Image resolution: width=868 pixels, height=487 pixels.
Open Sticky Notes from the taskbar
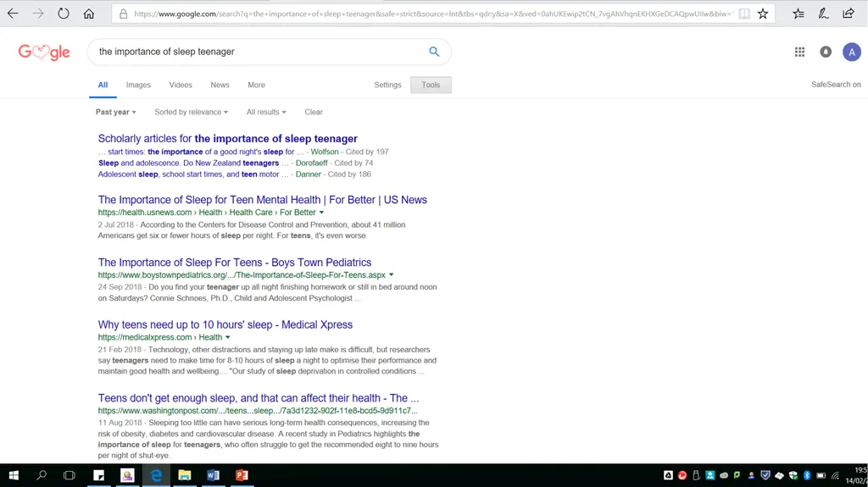pyautogui.click(x=99, y=475)
